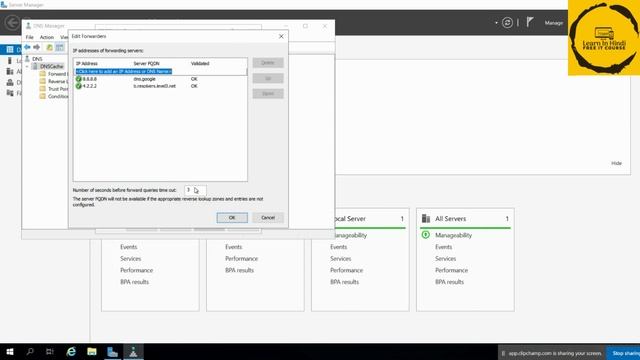Click the round back button in Server Manager
This screenshot has height=360, width=640.
coord(12,22)
